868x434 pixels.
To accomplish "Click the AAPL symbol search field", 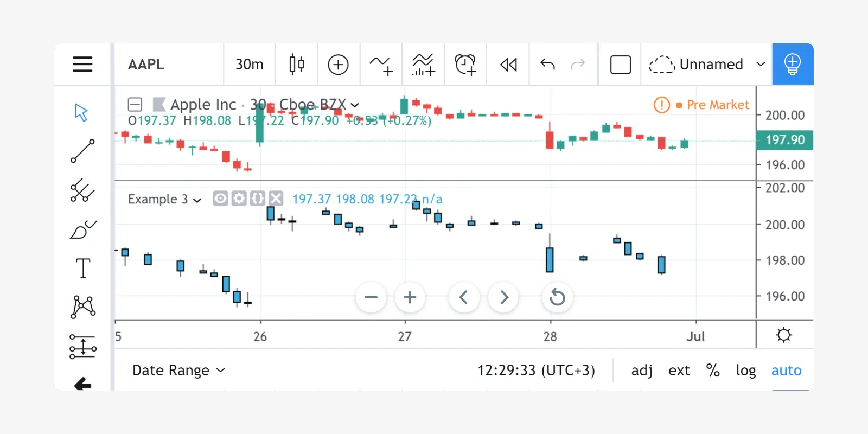I will click(169, 65).
